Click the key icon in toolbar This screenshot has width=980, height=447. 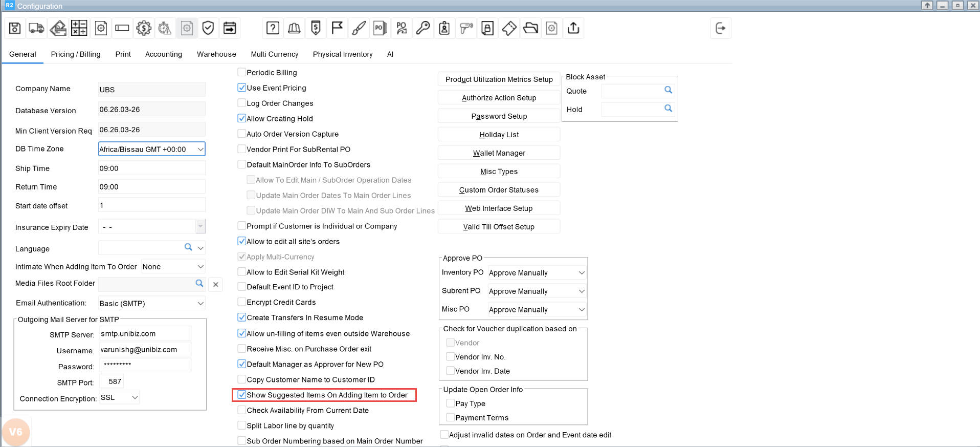423,28
